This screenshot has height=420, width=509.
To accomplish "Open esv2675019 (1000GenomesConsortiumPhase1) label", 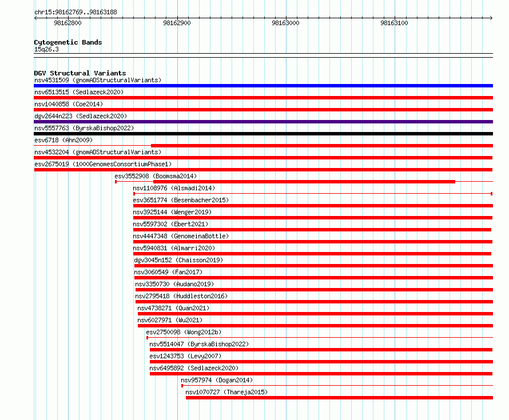I will coord(103,164).
